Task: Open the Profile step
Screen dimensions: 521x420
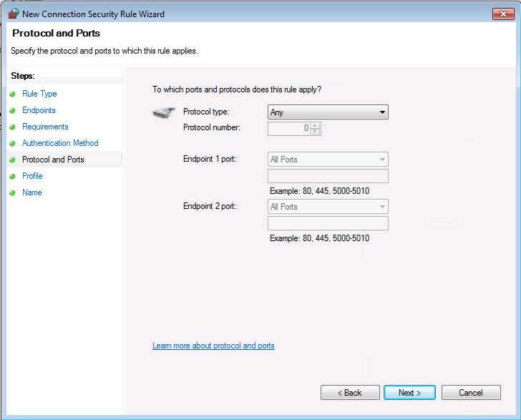Action: [x=32, y=176]
